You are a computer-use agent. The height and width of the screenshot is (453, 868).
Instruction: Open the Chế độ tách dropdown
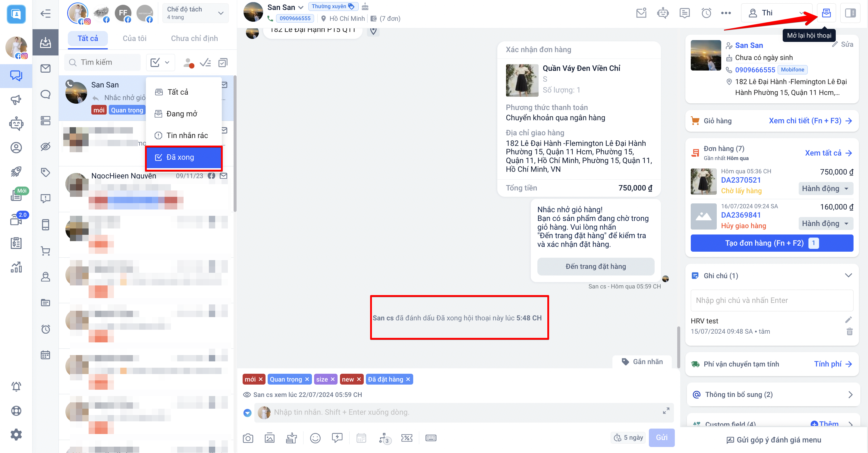195,13
